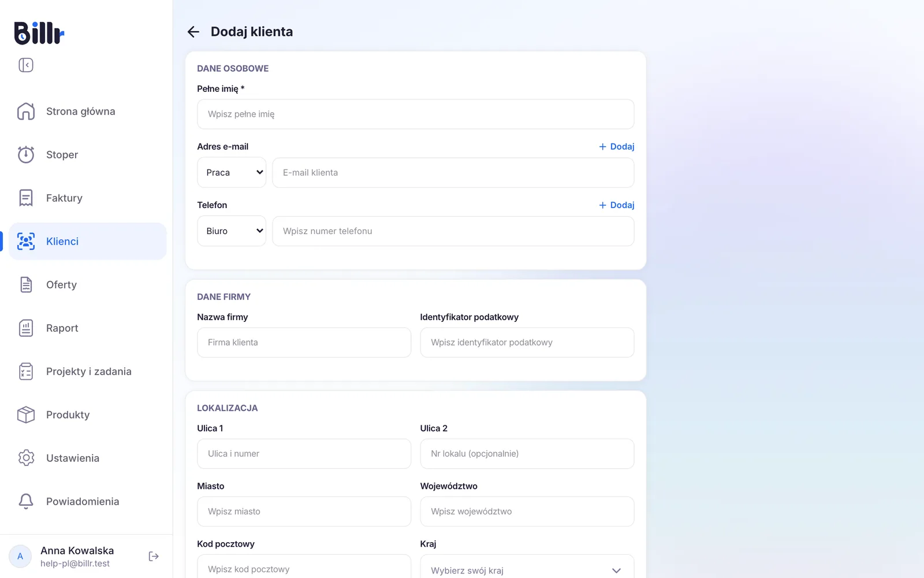924x578 pixels.
Task: Click the Billr logo
Action: (39, 33)
